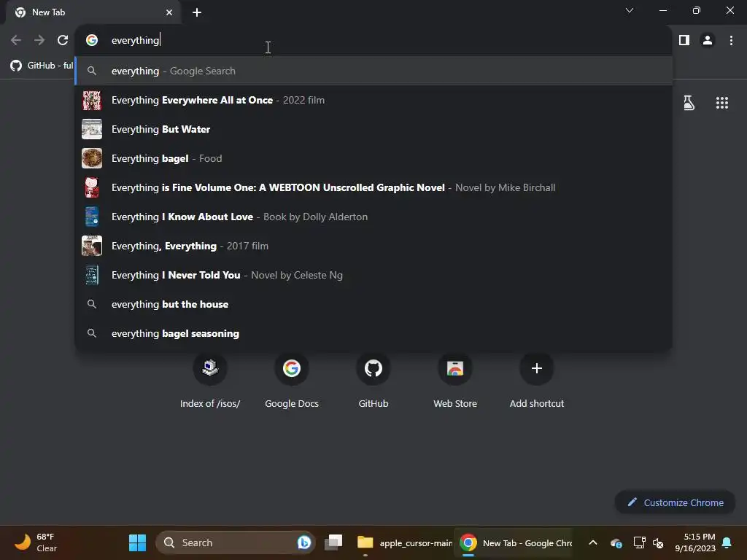Reload the page with refresh icon
This screenshot has width=747, height=560.
(x=63, y=41)
